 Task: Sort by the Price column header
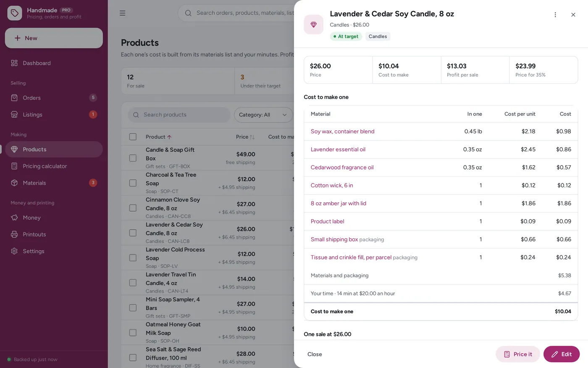245,137
